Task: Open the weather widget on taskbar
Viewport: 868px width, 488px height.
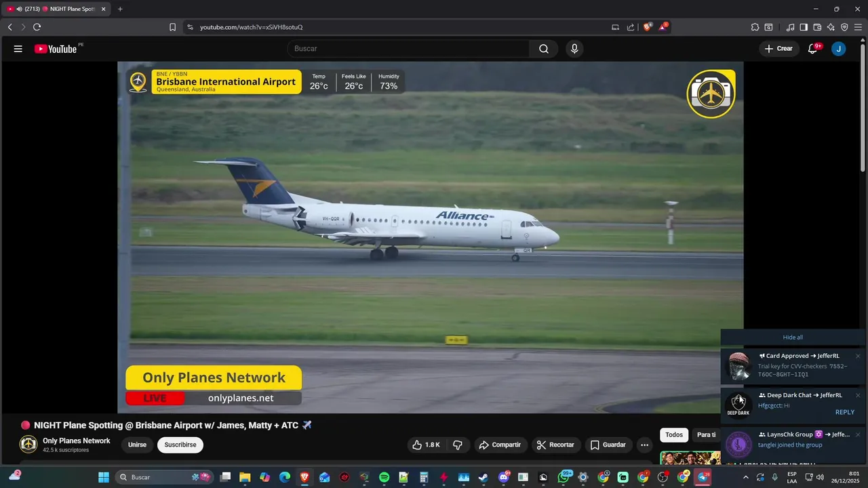Action: [14, 476]
